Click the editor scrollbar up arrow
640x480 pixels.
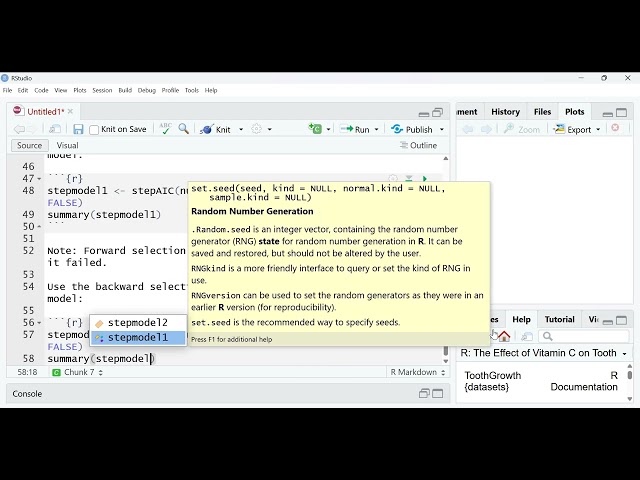coord(446,158)
